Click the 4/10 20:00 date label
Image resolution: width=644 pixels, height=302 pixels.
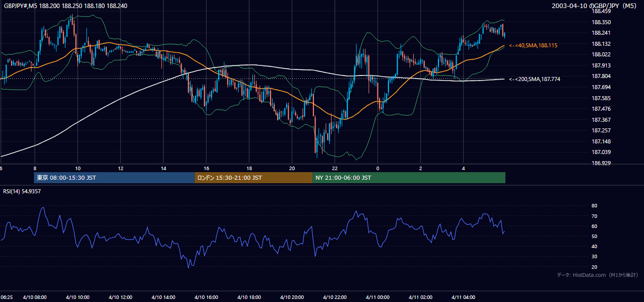pyautogui.click(x=292, y=297)
